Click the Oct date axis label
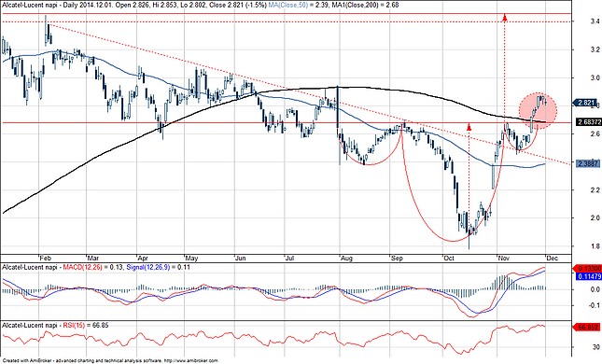The width and height of the screenshot is (602, 364). tap(448, 258)
